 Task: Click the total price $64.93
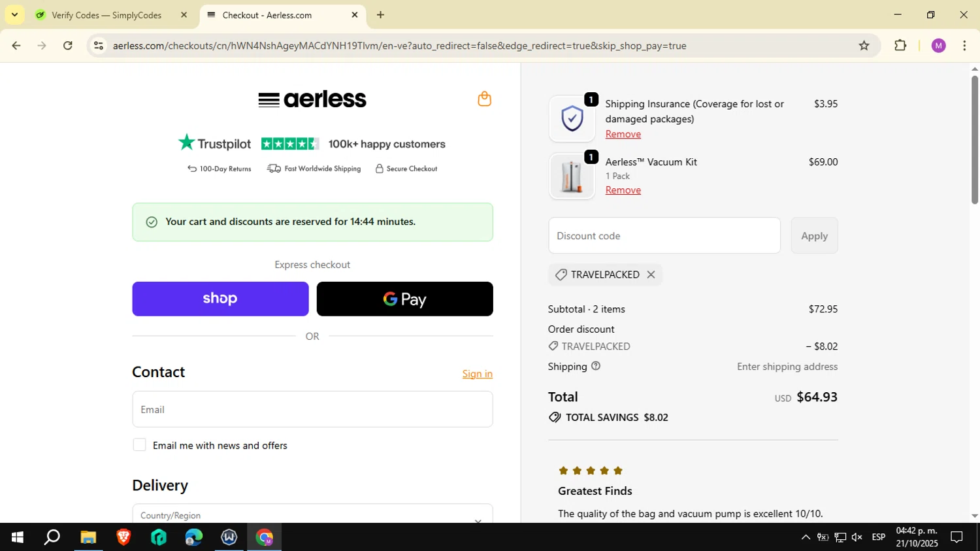point(817,397)
